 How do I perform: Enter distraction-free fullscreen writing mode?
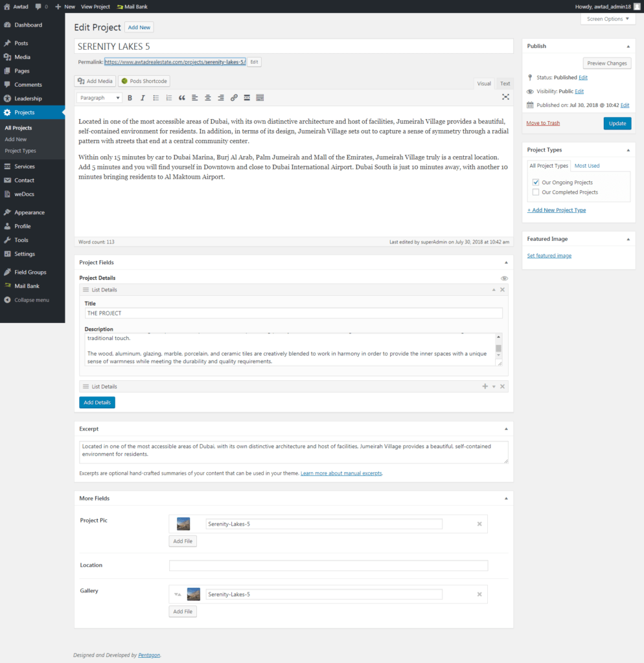point(505,97)
